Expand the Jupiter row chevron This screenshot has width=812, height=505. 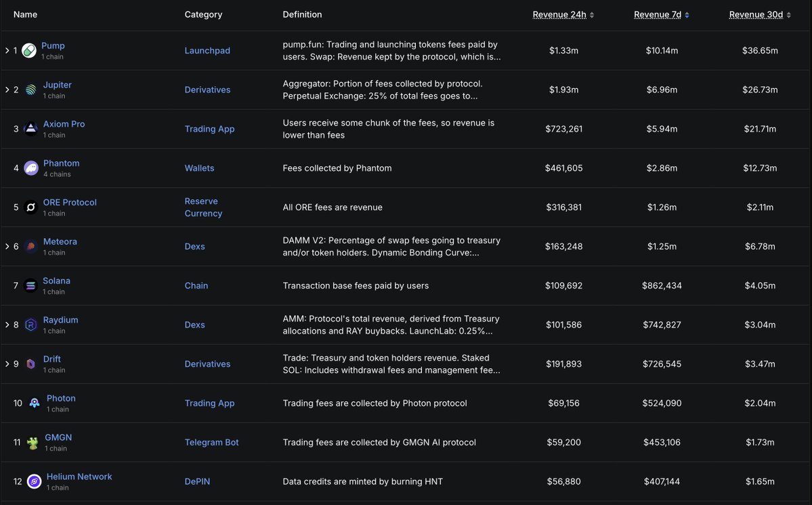click(7, 89)
